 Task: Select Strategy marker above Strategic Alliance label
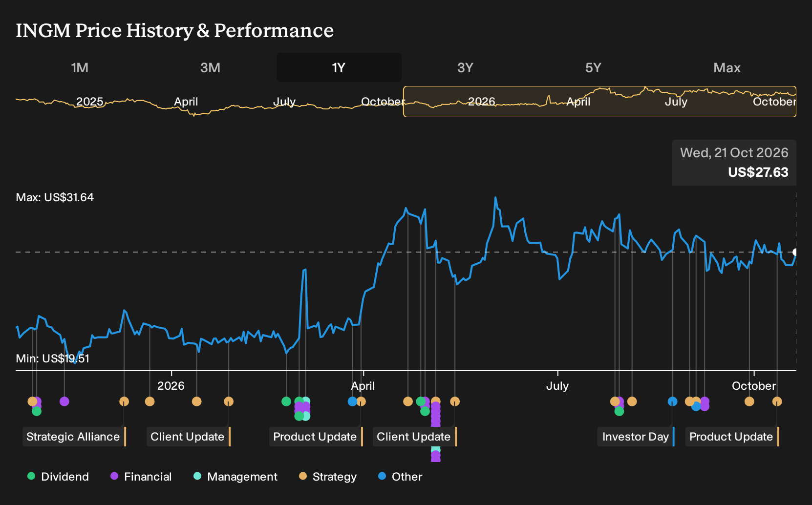(124, 401)
